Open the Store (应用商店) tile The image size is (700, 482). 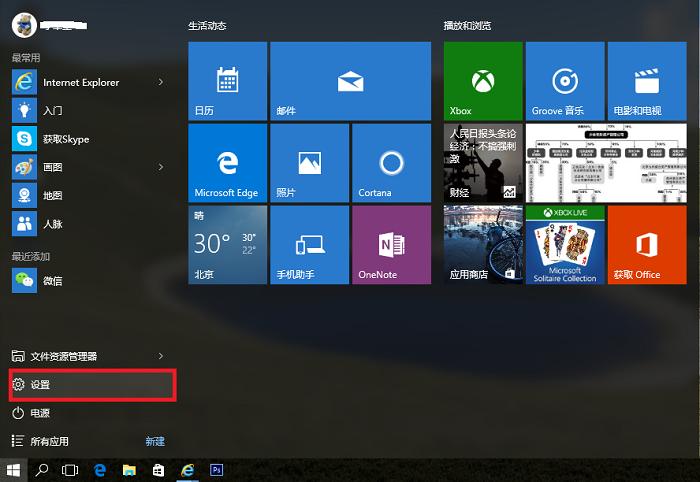483,245
